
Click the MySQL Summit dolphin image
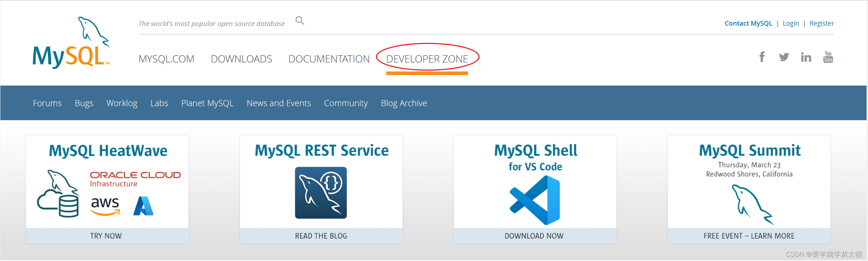point(752,204)
